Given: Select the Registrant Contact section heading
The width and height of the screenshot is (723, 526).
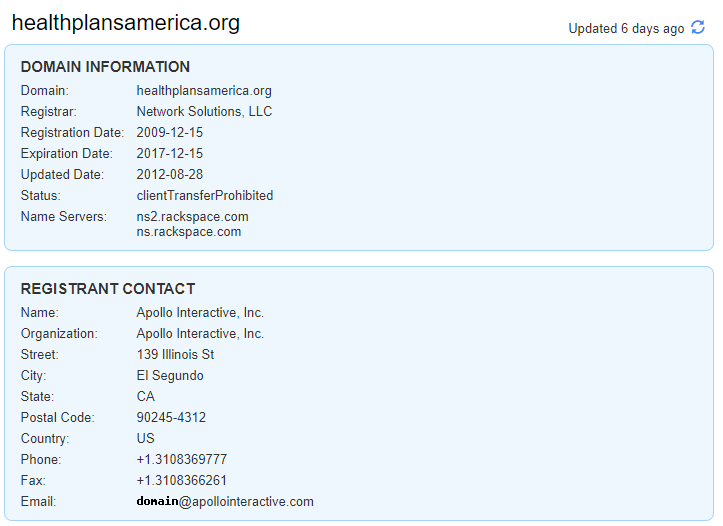Looking at the screenshot, I should [108, 289].
